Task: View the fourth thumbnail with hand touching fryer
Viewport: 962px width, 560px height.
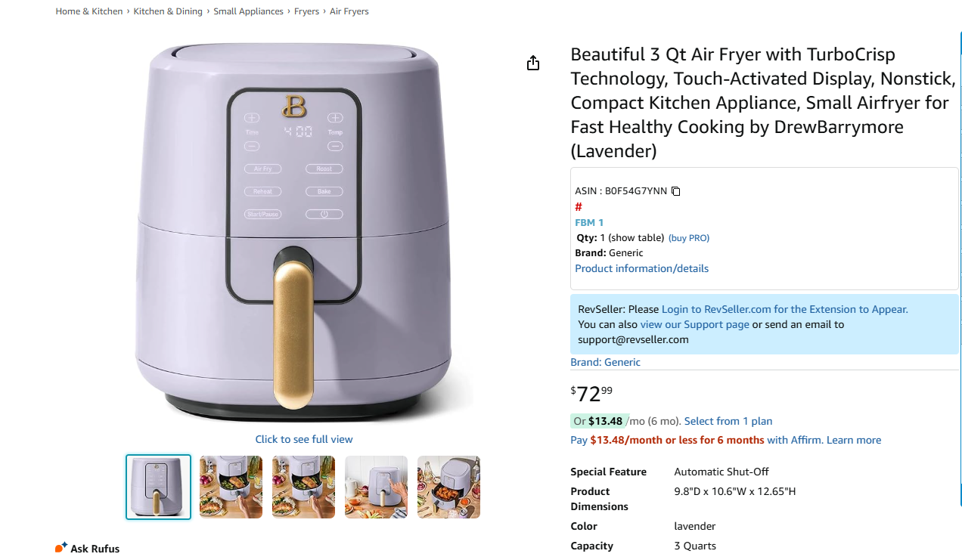Action: point(376,487)
